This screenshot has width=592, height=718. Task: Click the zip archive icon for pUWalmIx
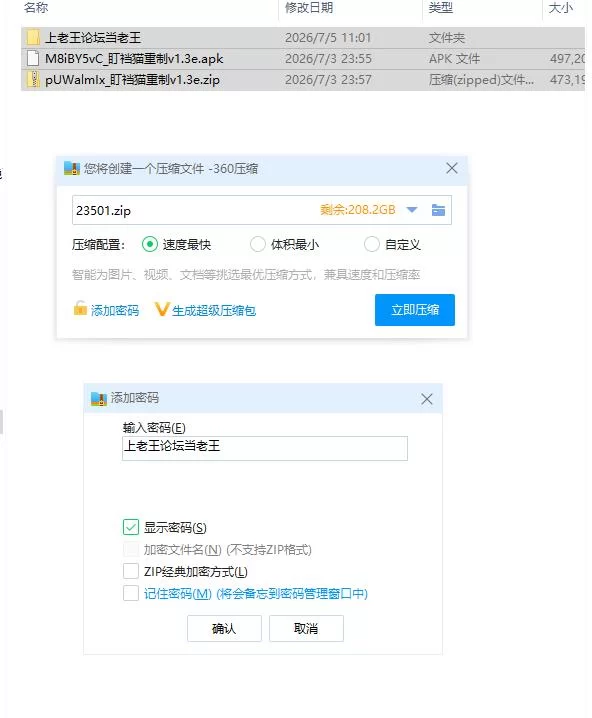(33, 79)
